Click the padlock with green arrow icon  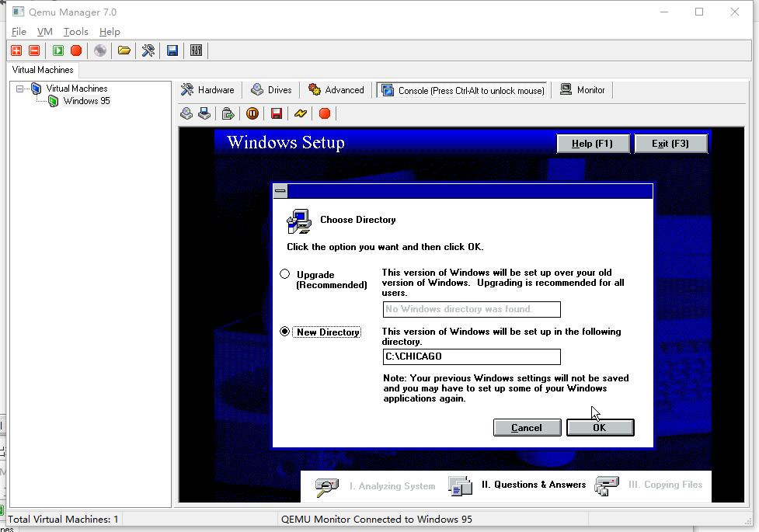pos(228,113)
